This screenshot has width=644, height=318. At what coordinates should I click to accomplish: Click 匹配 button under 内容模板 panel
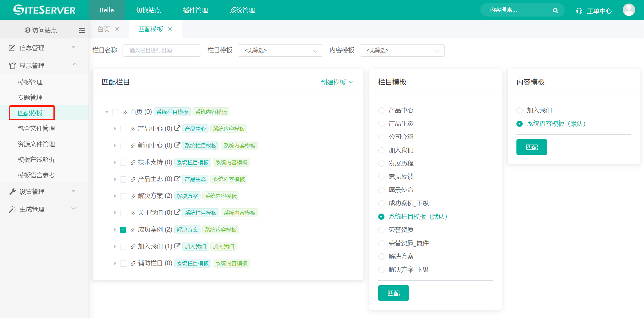point(531,147)
